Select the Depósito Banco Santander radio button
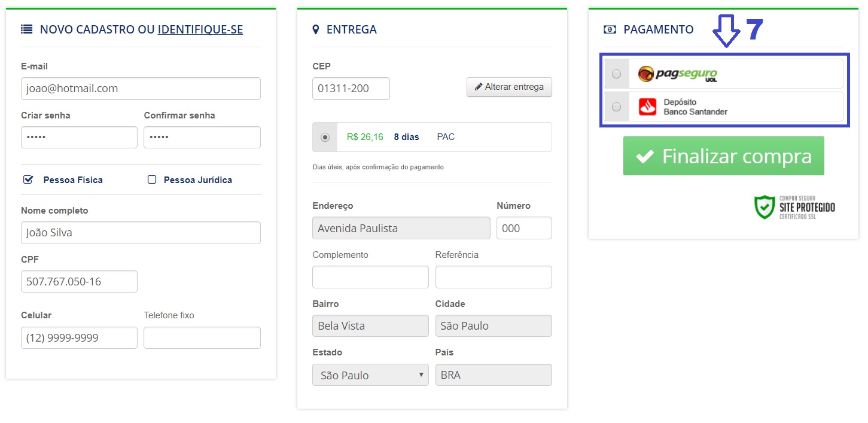 pos(616,106)
